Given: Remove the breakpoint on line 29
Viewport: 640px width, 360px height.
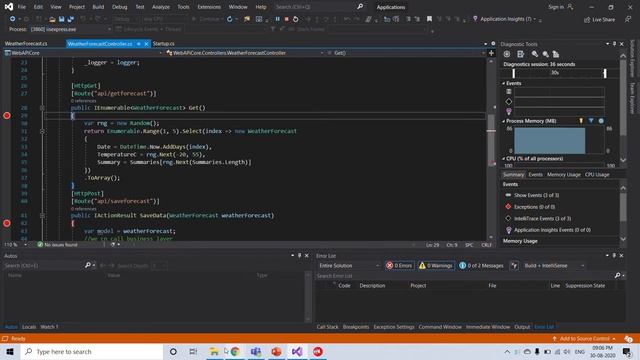Looking at the screenshot, I should (x=7, y=116).
